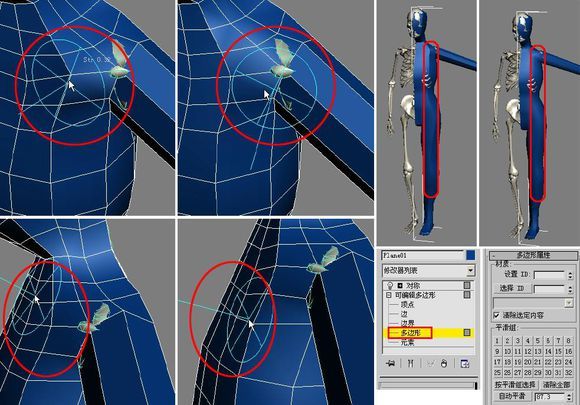Click spinner arrows beside 选择 ID field

pos(570,289)
